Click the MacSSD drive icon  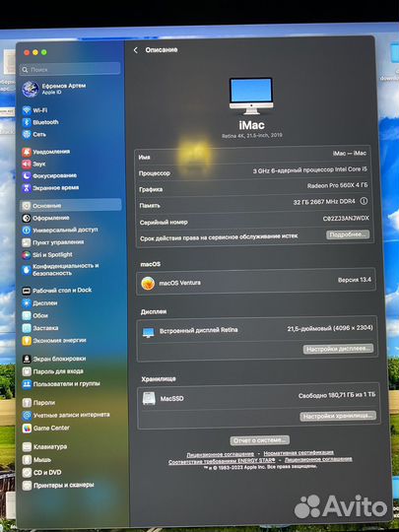(x=149, y=398)
